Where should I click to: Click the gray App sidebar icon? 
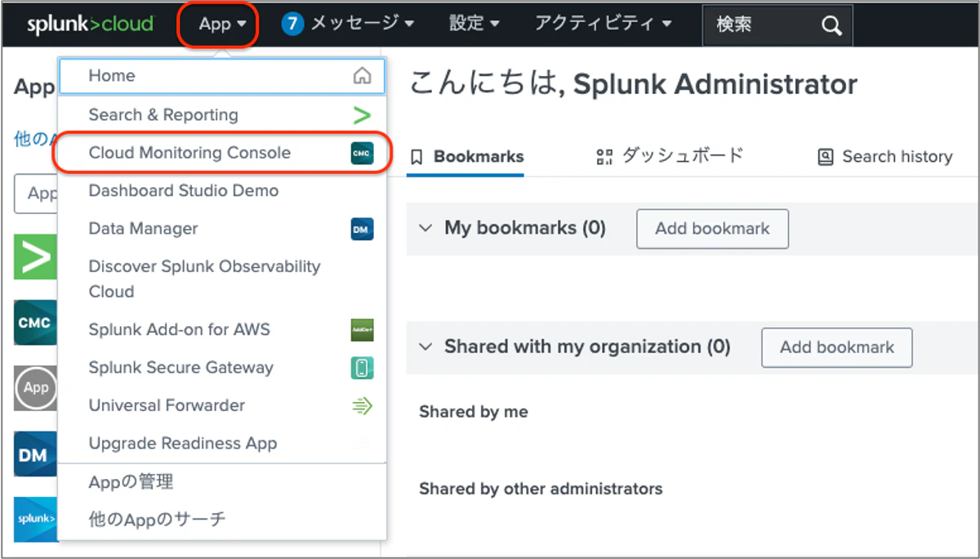(x=36, y=388)
